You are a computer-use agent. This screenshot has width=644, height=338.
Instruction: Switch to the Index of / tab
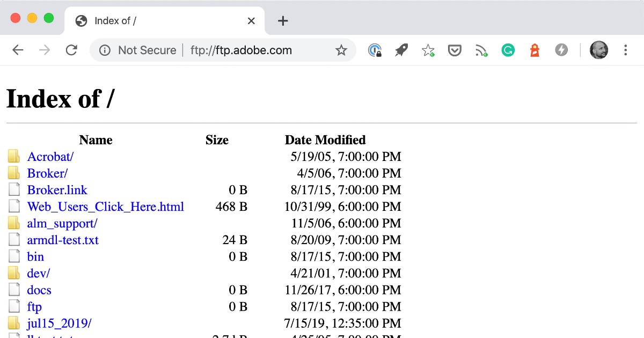134,21
